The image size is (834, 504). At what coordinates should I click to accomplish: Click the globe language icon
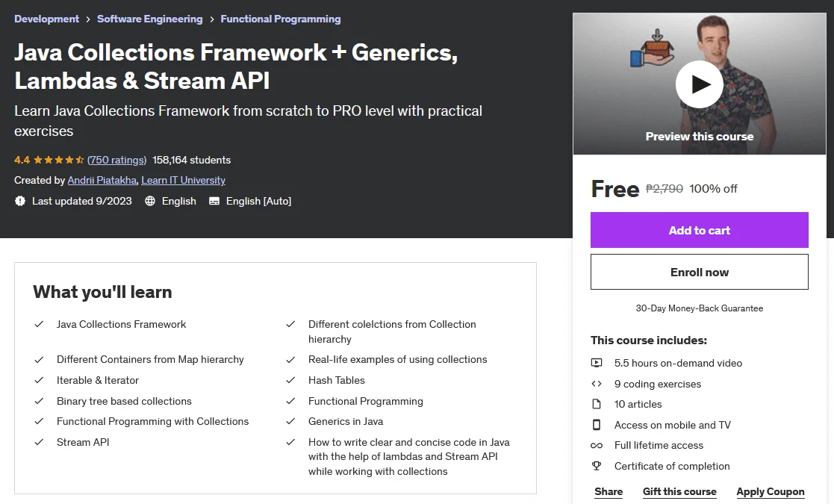pos(150,201)
